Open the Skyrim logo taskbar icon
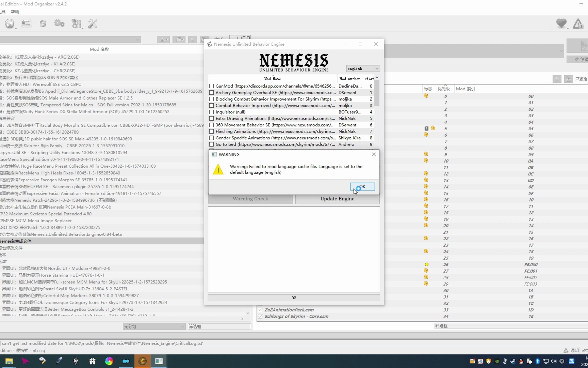This screenshot has height=368, width=588. 76,361
